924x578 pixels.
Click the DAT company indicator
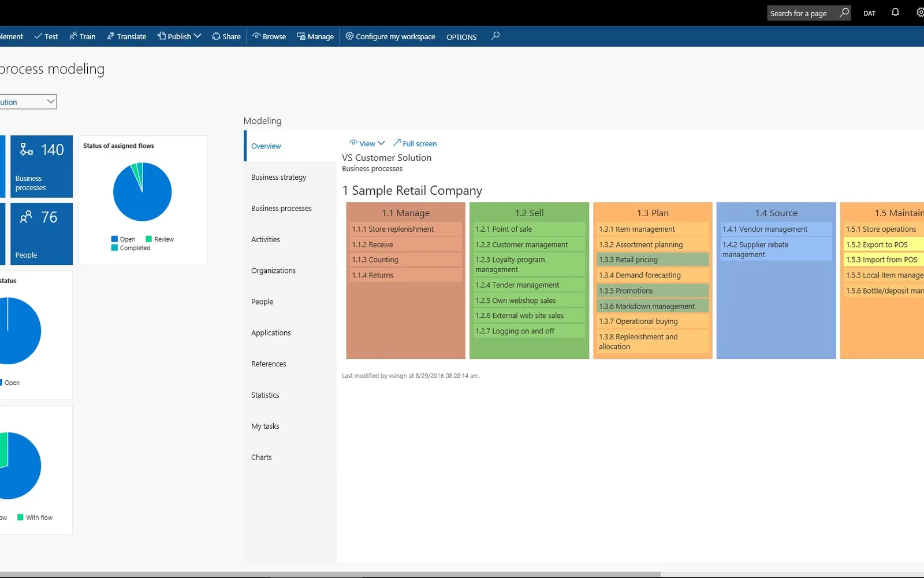click(869, 13)
